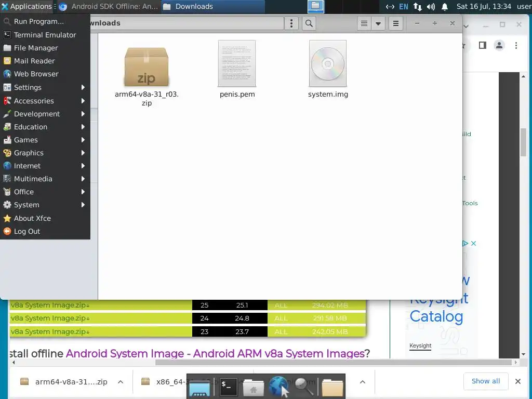Click the workspace switcher in the top panel
The image size is (532, 399).
pyautogui.click(x=315, y=6)
